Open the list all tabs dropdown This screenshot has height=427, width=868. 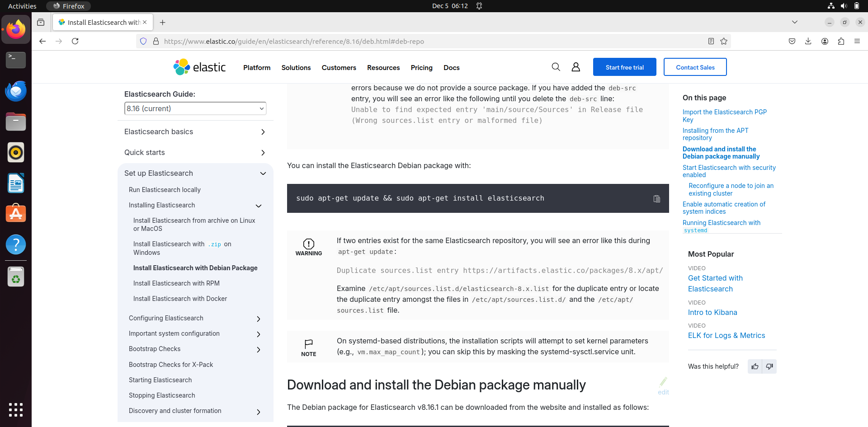click(795, 22)
